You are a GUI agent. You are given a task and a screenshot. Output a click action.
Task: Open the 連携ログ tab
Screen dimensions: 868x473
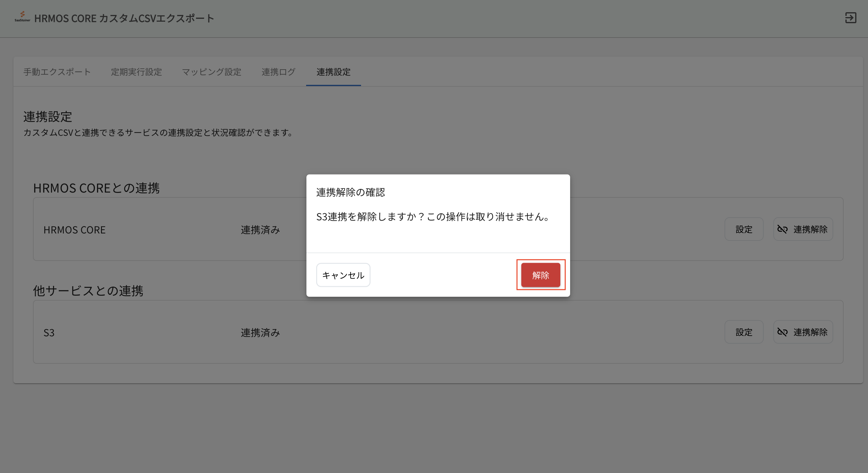[278, 72]
